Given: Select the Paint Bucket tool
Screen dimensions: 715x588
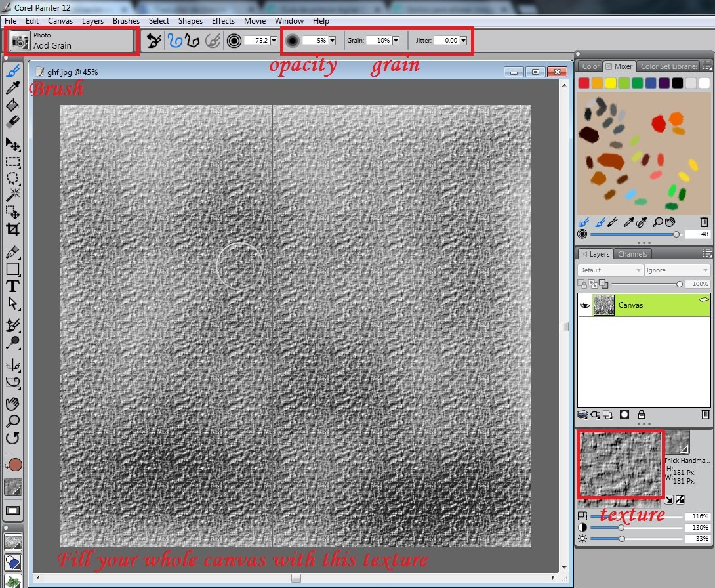Looking at the screenshot, I should click(12, 105).
